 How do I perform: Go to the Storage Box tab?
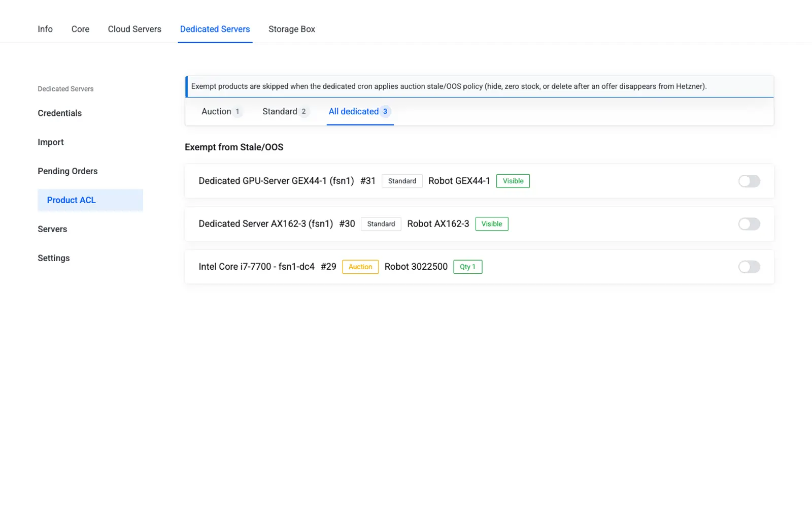(292, 29)
